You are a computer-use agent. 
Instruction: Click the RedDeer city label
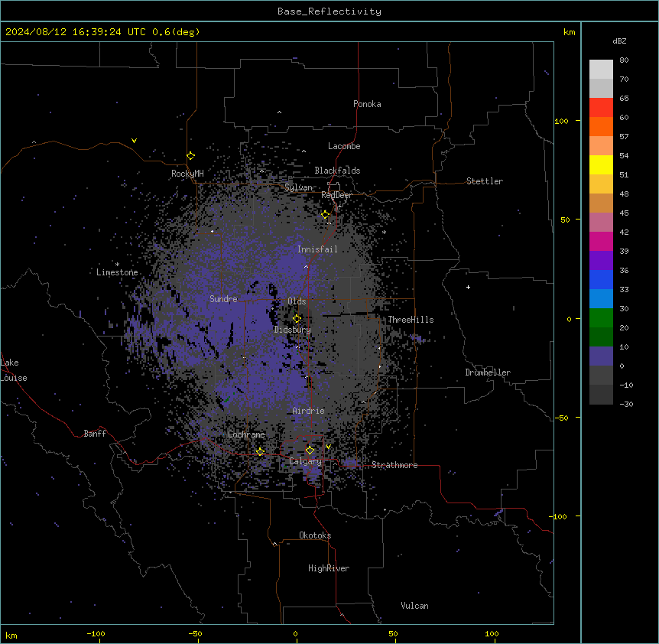[337, 195]
